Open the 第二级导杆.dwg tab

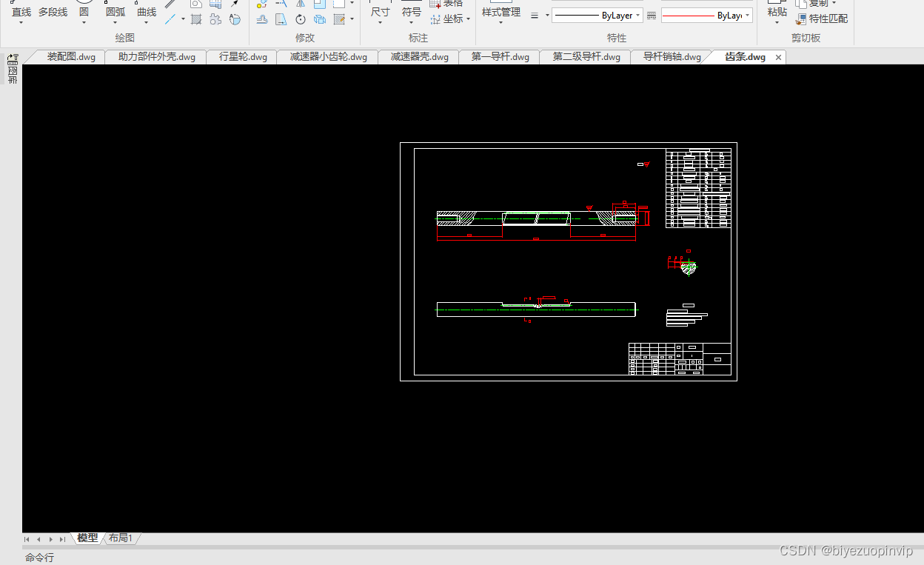tap(586, 57)
